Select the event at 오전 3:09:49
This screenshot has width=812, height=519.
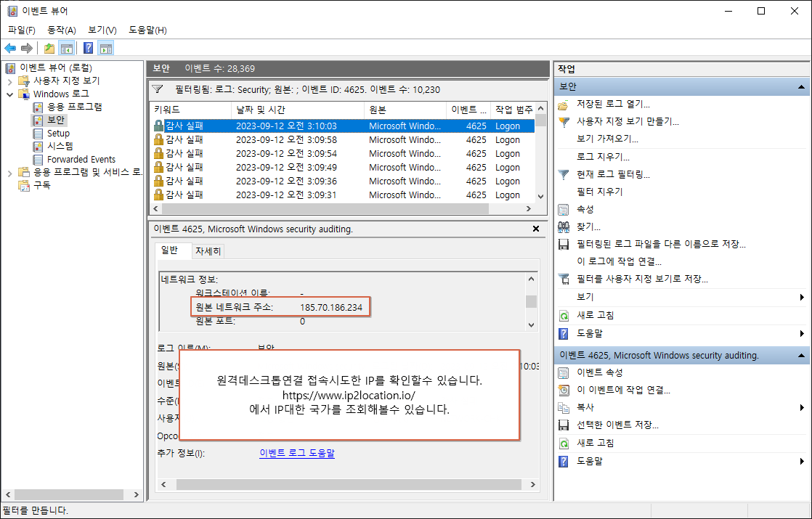[342, 168]
